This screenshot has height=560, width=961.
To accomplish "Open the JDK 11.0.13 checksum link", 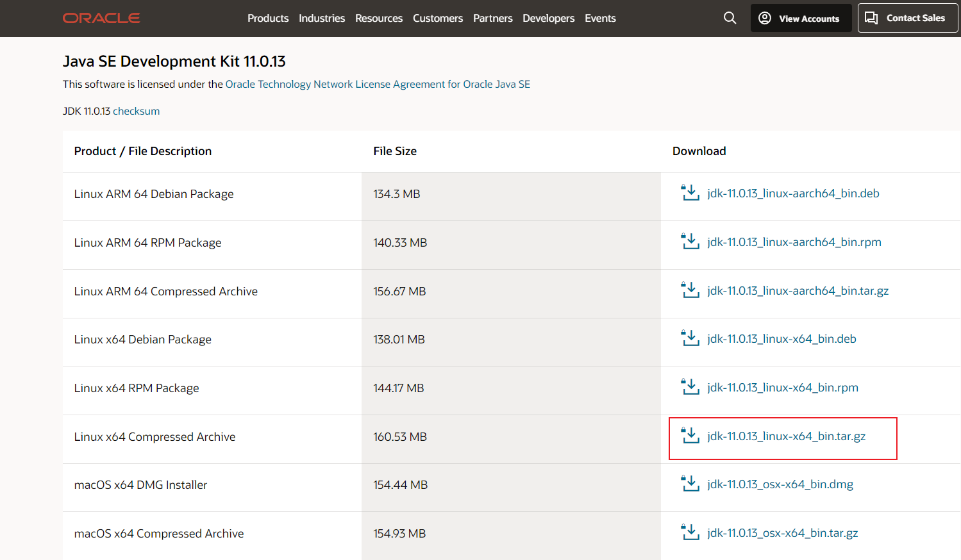I will point(137,111).
